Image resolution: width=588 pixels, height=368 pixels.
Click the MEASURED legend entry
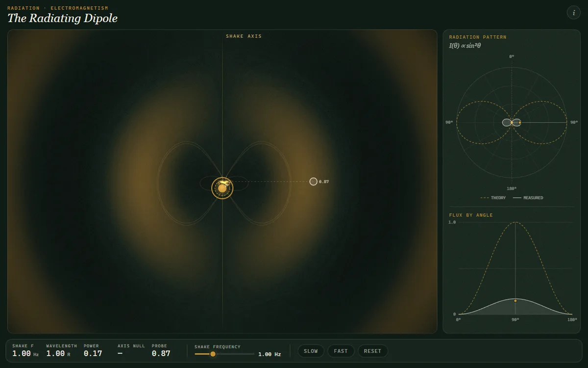[528, 198]
